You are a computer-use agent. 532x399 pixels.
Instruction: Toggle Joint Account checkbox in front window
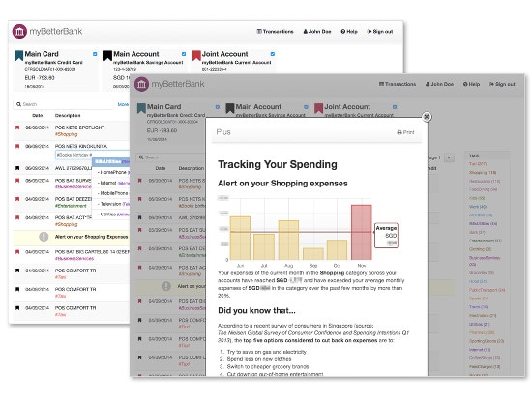[395, 107]
